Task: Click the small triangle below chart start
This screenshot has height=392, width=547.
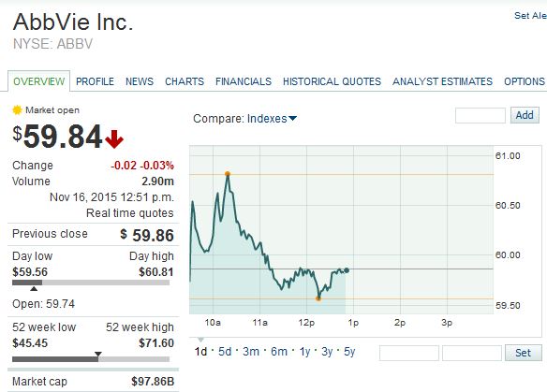Action: (200, 340)
